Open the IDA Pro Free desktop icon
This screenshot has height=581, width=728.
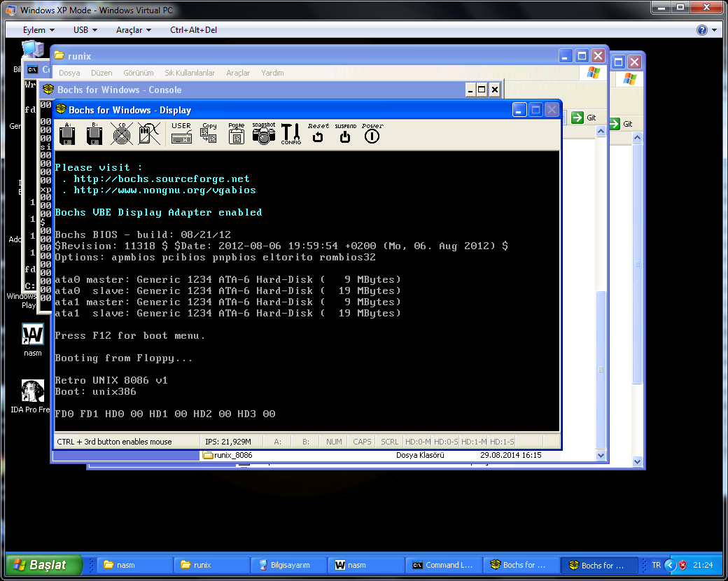pos(33,391)
